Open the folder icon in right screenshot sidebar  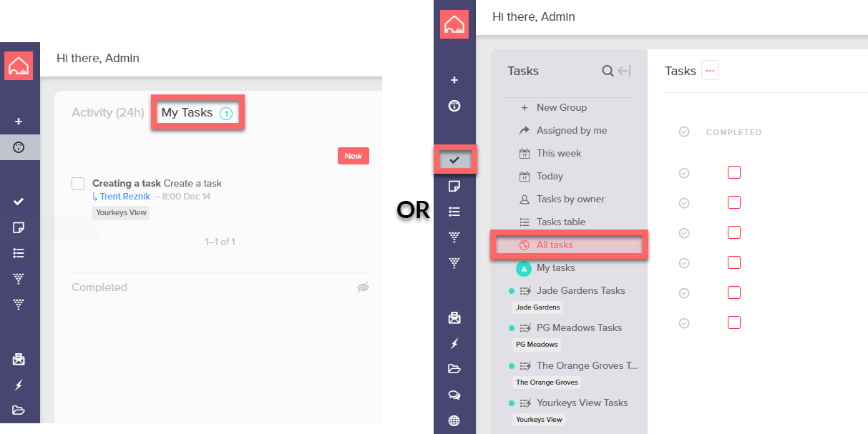pos(454,369)
